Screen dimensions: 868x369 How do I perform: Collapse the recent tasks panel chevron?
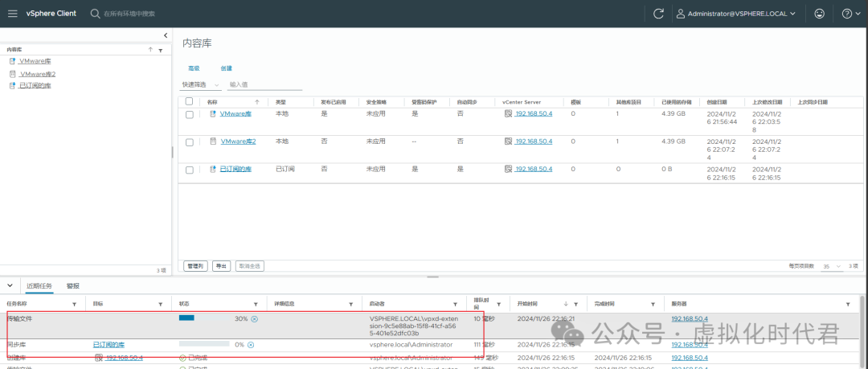(x=10, y=285)
